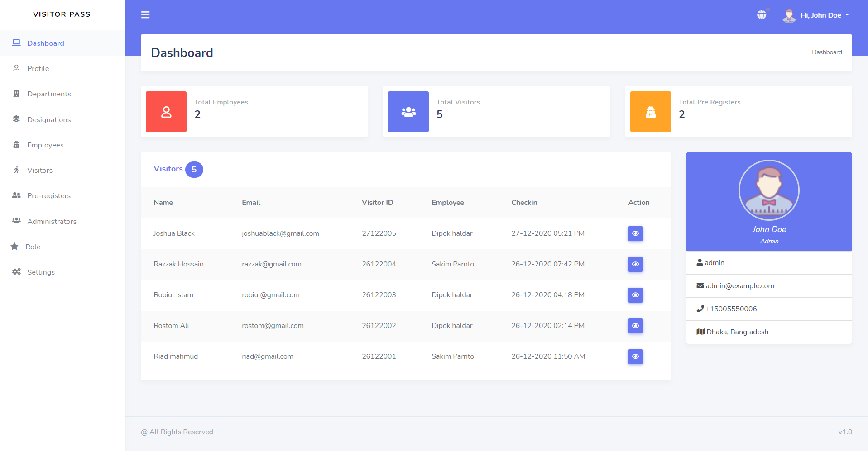Switch to the Visitors page from sidebar

click(x=39, y=170)
